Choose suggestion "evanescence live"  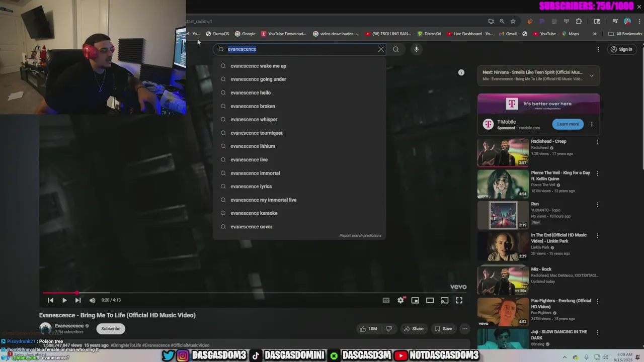[299, 160]
